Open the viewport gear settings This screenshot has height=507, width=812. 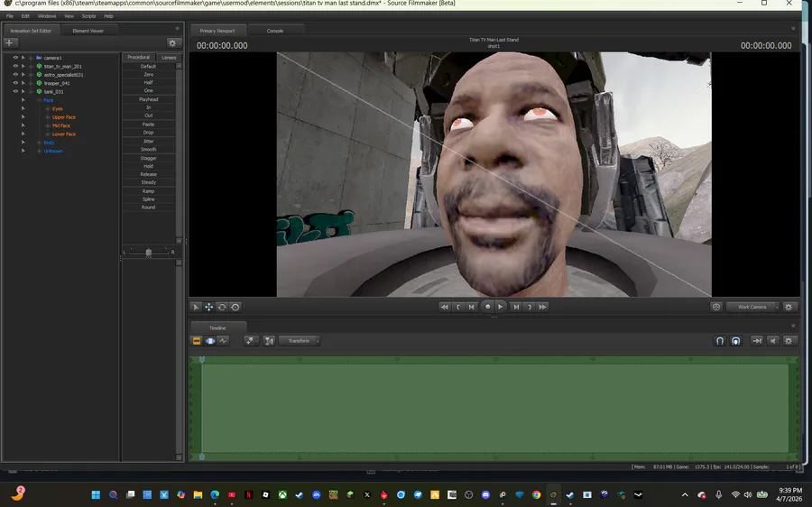(x=789, y=307)
